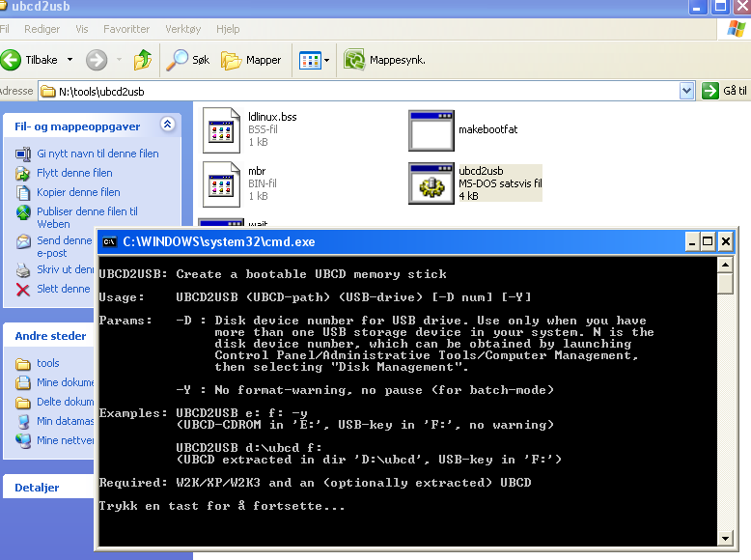Click the address bar path N:\tools\ubcd2usb
The width and height of the screenshot is (751, 560).
tap(101, 92)
